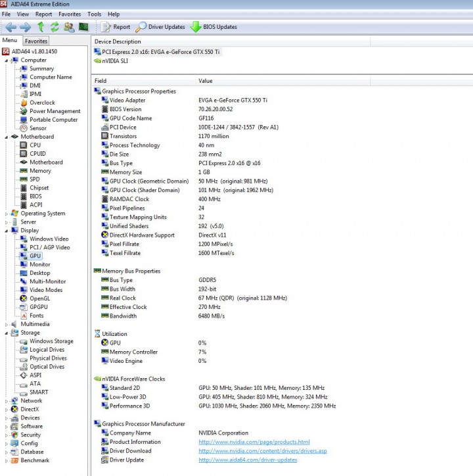
Task: Collapse the Motherboard tree node
Action: point(7,137)
